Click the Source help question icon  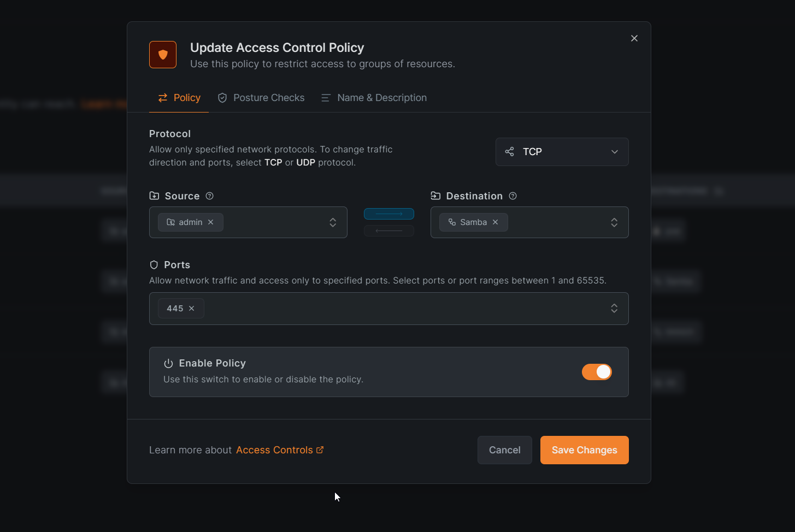coord(209,196)
